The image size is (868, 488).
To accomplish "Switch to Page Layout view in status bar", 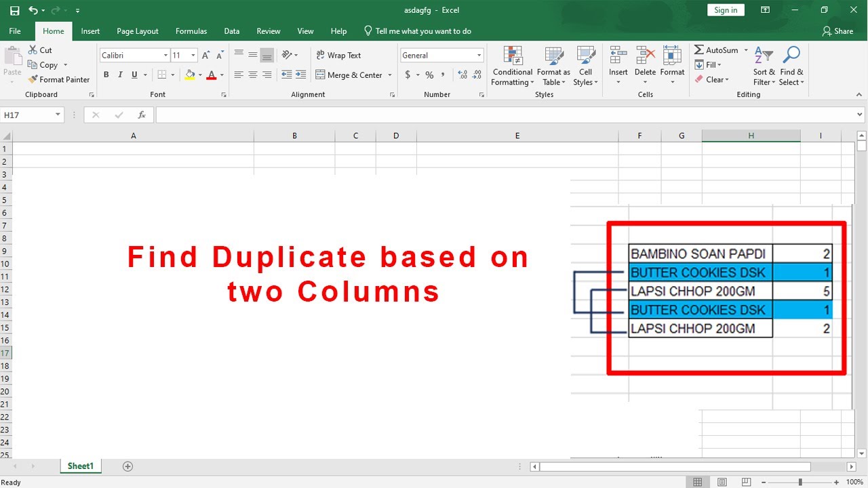I will [x=721, y=482].
